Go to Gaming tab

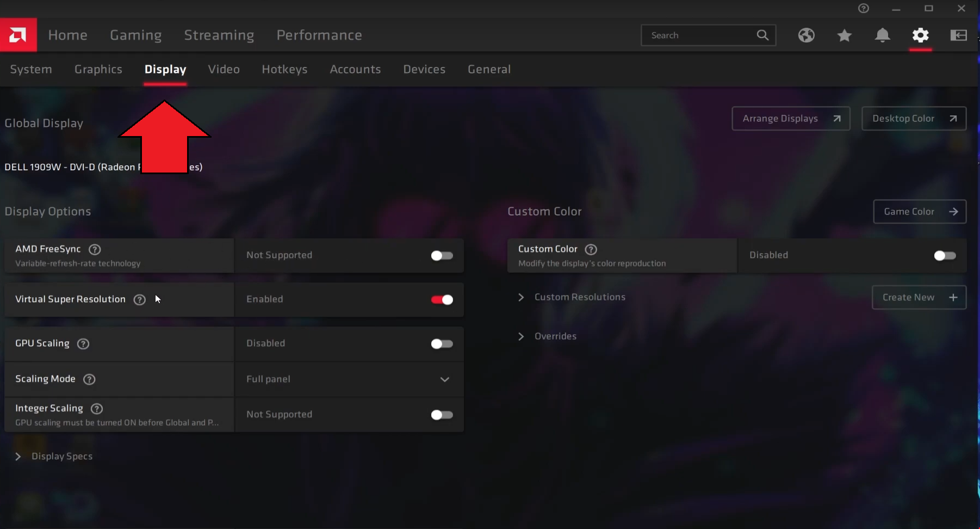click(136, 35)
